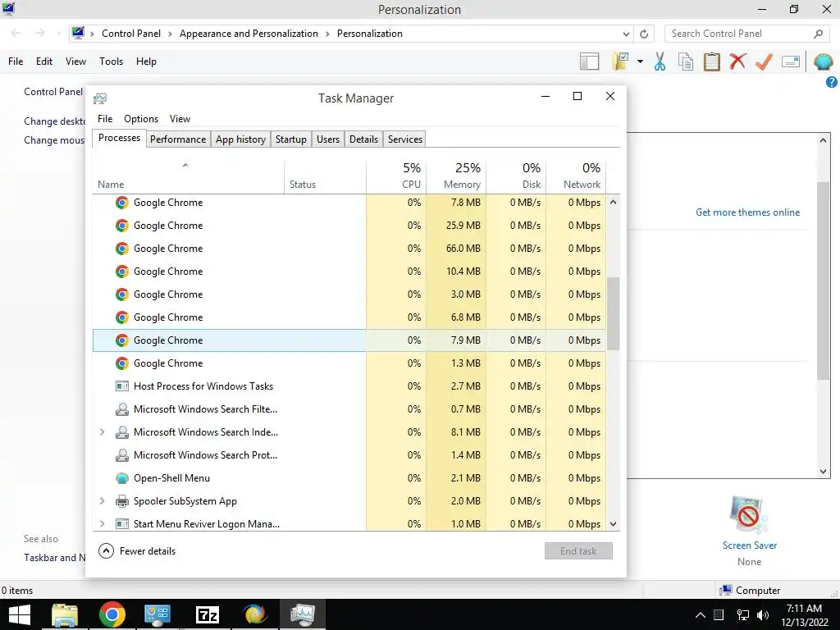Sort processes by CPU column header
Viewport: 840px width, 630px height.
[396, 176]
